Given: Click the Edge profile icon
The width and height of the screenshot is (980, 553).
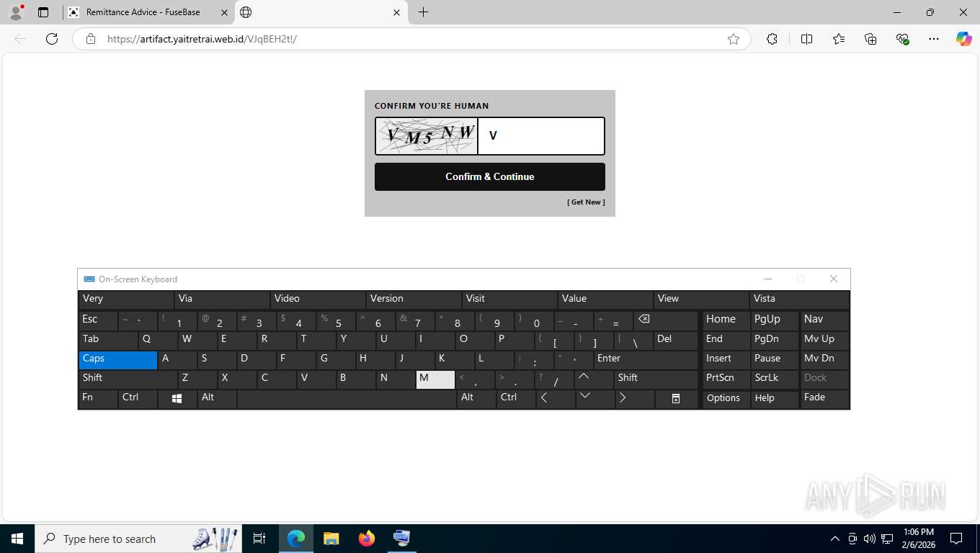Looking at the screenshot, I should [x=15, y=12].
